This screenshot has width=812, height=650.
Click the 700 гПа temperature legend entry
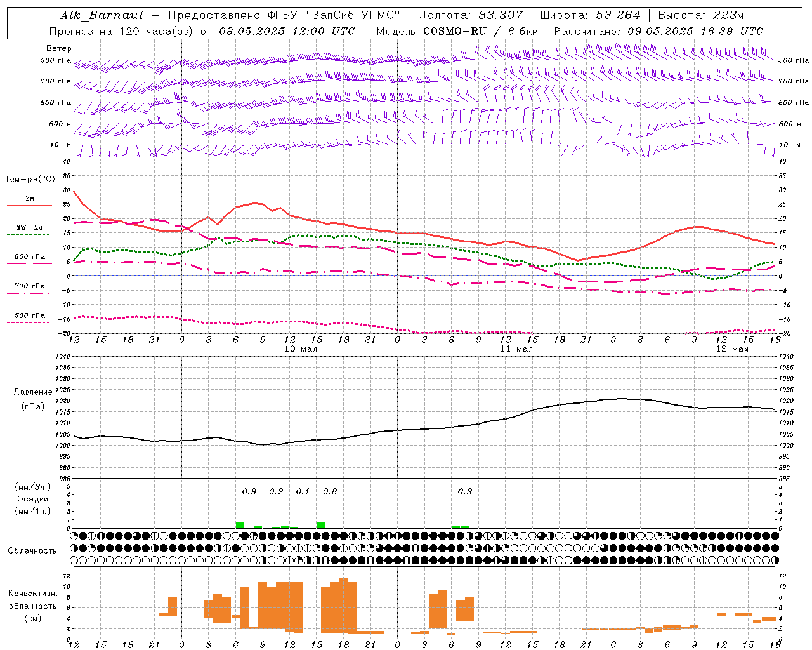point(29,286)
